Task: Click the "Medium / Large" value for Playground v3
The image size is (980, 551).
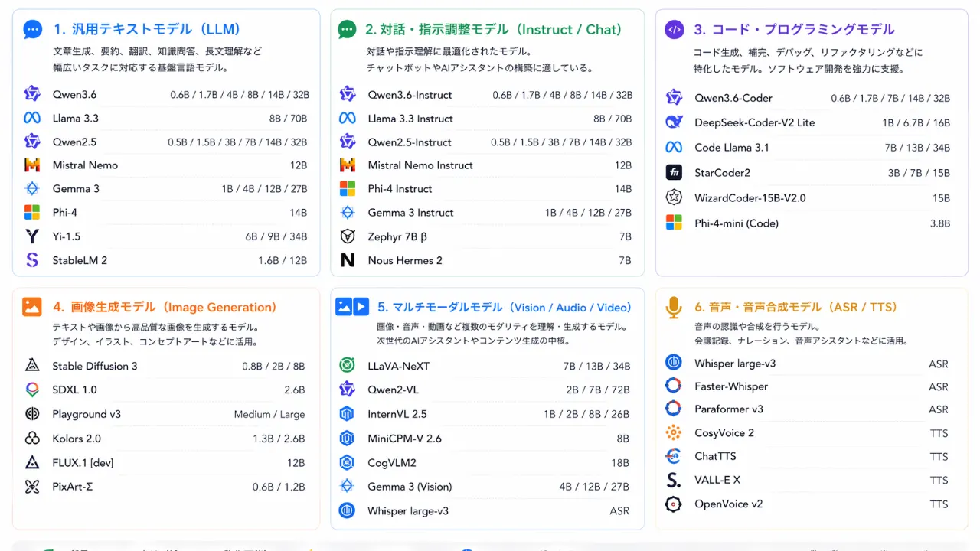Action: [269, 414]
